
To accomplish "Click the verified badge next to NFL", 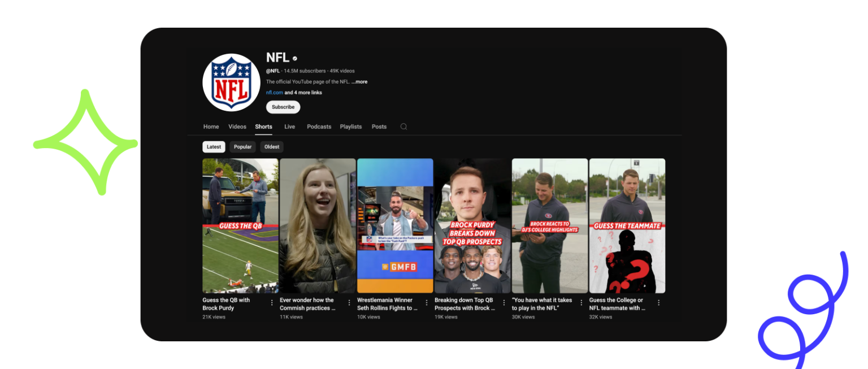I will [x=294, y=57].
